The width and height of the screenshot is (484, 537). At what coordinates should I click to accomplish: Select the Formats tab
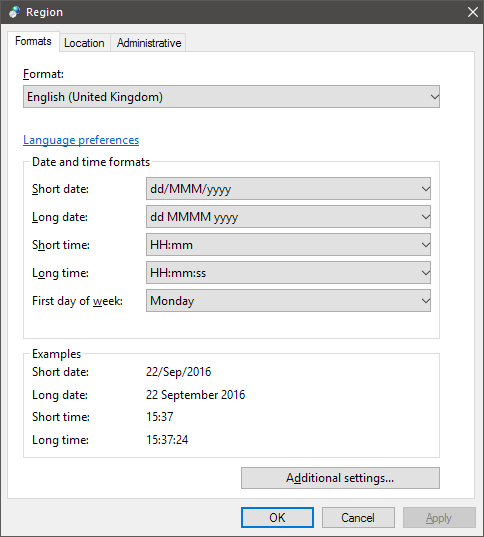click(33, 41)
